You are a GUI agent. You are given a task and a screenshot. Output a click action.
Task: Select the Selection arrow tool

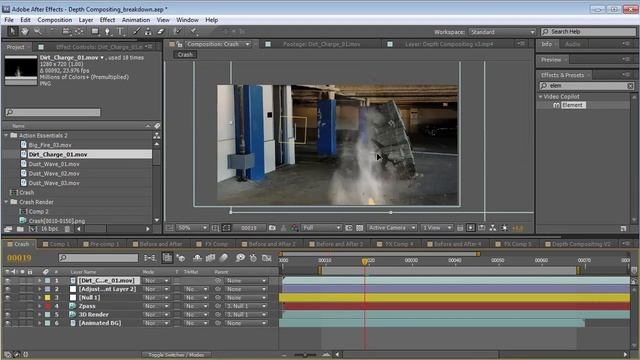(12, 31)
